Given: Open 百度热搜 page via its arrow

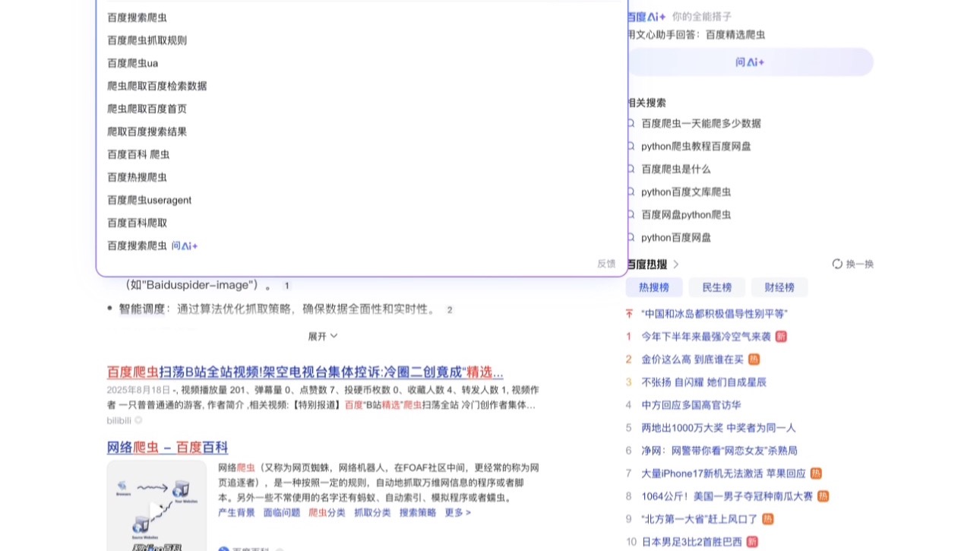Looking at the screenshot, I should point(676,264).
